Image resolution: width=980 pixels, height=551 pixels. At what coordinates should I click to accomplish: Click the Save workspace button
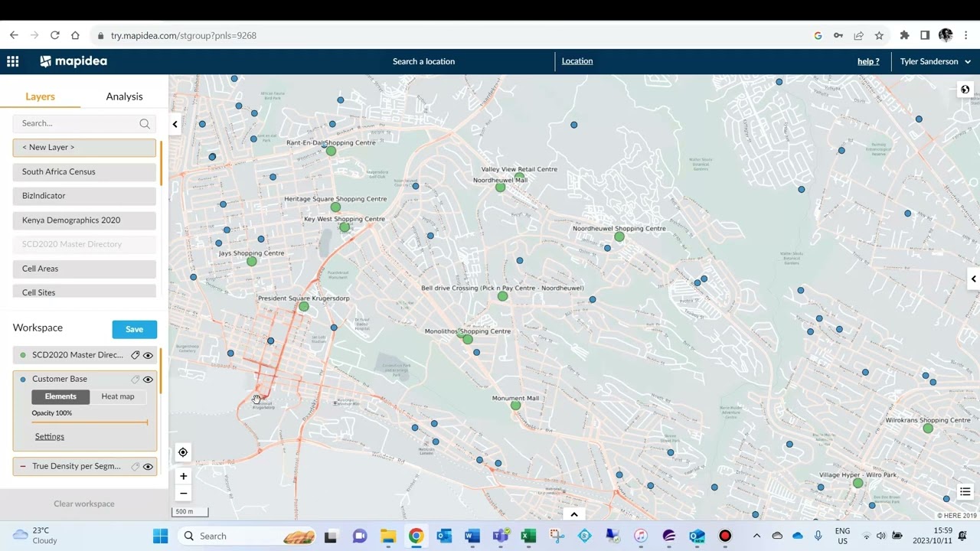click(134, 329)
